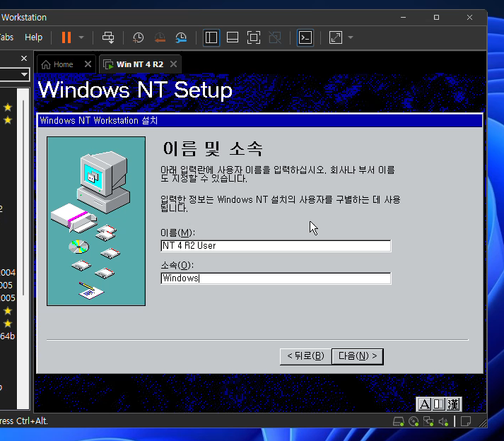
Task: Click the IME 漢 Hanja conversion button
Action: click(x=453, y=404)
